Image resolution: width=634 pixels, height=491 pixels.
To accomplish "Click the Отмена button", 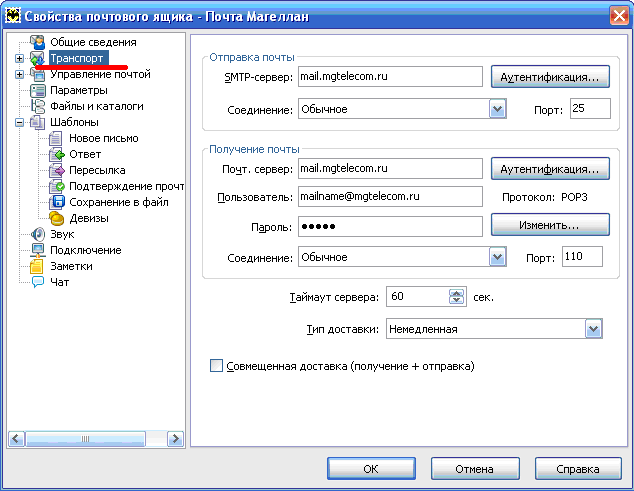I will point(475,469).
